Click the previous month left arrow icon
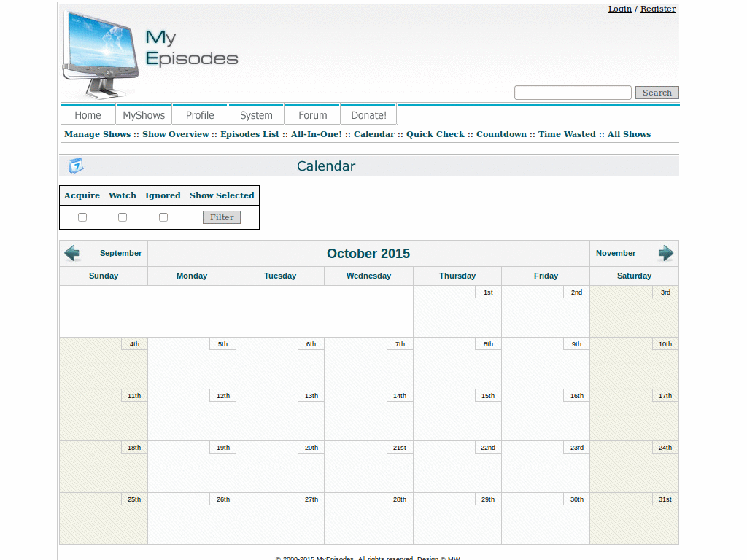 click(72, 253)
